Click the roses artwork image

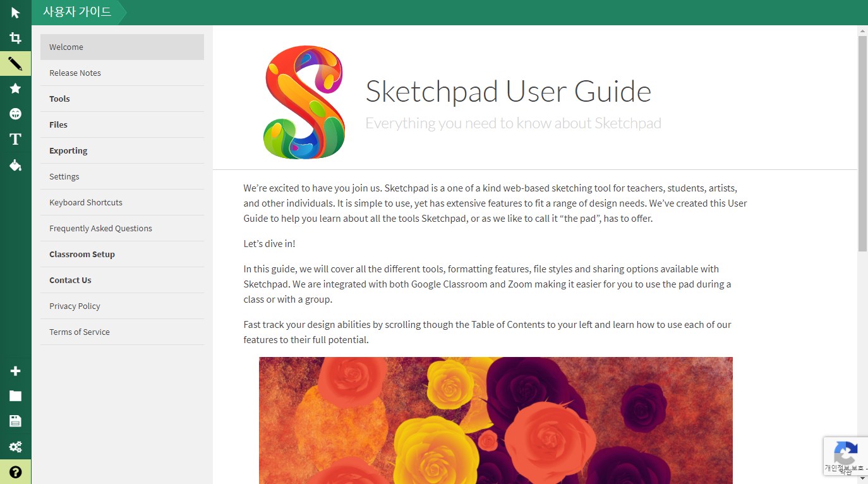tap(496, 420)
